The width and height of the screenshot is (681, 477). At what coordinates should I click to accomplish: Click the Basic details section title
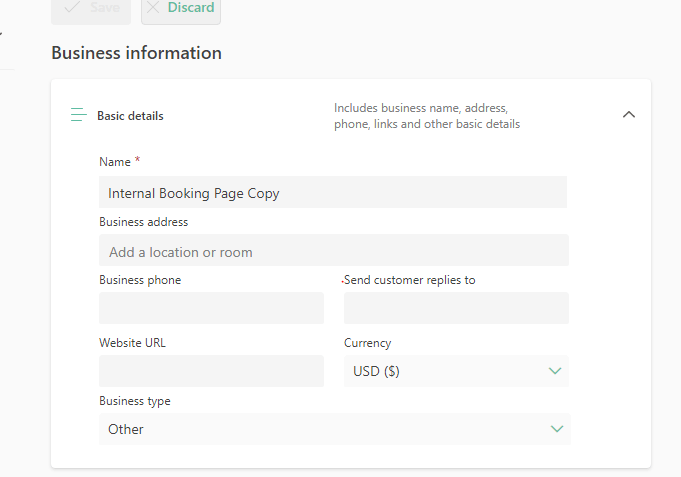(130, 116)
